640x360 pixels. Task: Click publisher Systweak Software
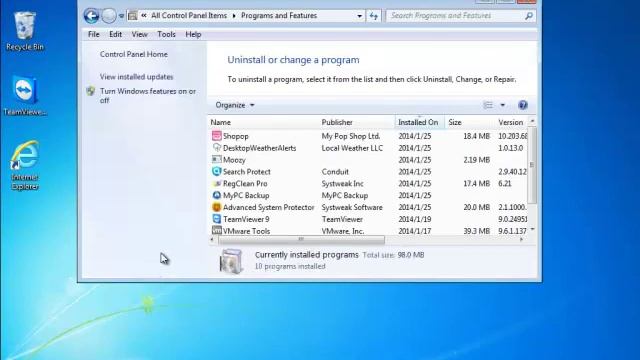click(x=352, y=207)
